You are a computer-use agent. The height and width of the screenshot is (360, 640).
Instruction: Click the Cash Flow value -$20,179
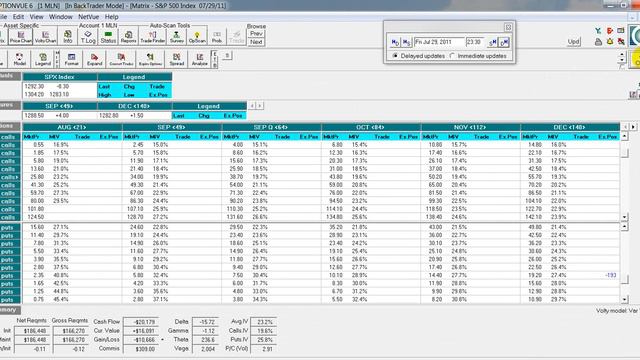click(141, 322)
